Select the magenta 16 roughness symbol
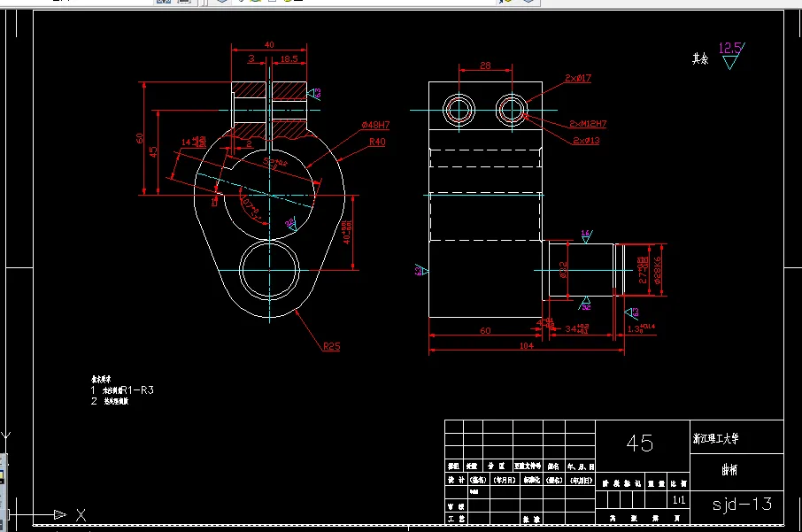The height and width of the screenshot is (532, 802). pyautogui.click(x=586, y=236)
